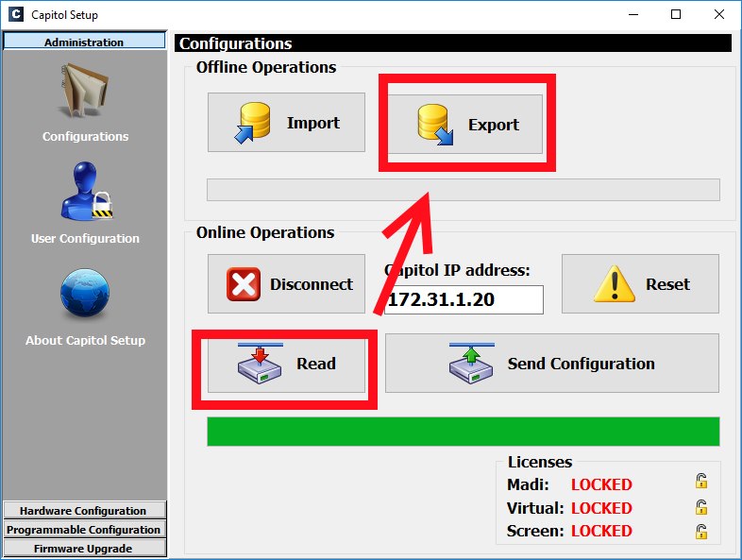Image resolution: width=742 pixels, height=560 pixels.
Task: Click the Export button
Action: pos(464,124)
